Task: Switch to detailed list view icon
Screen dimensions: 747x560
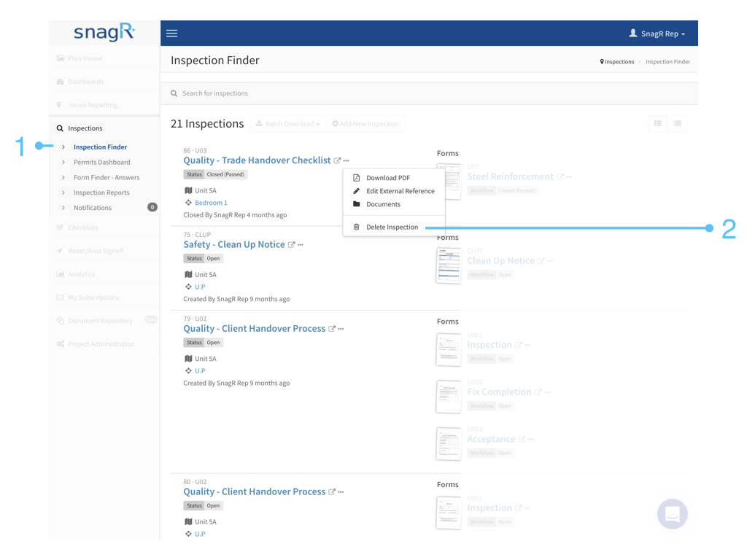Action: click(658, 123)
